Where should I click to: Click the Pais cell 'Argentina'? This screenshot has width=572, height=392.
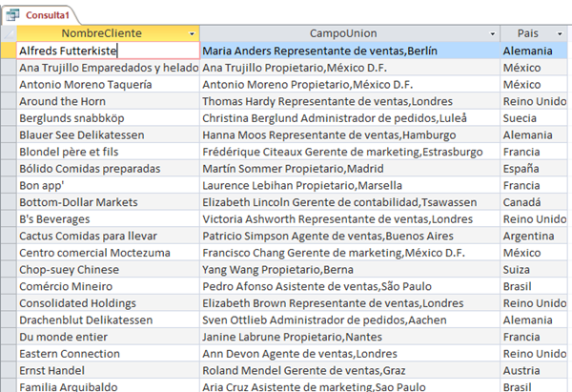click(x=534, y=236)
